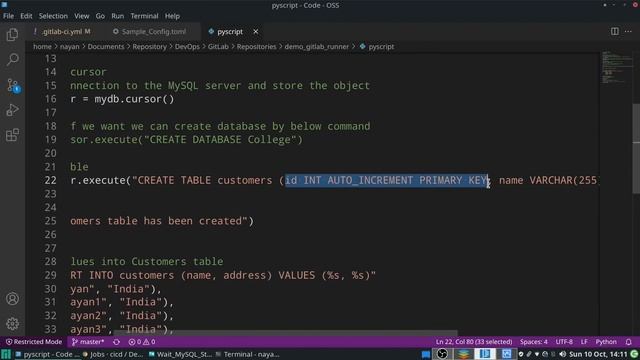
Task: Click line number 22 in gutter
Action: click(51, 180)
